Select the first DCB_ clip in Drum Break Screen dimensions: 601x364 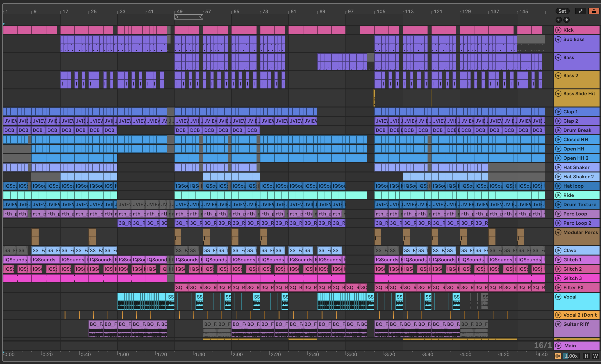[10, 130]
